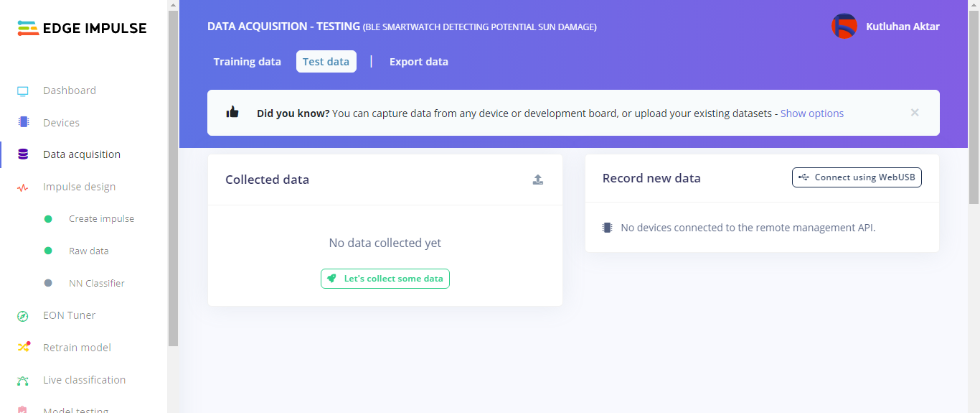Image resolution: width=980 pixels, height=413 pixels.
Task: Click the Retrain model shuffle icon
Action: (23, 348)
